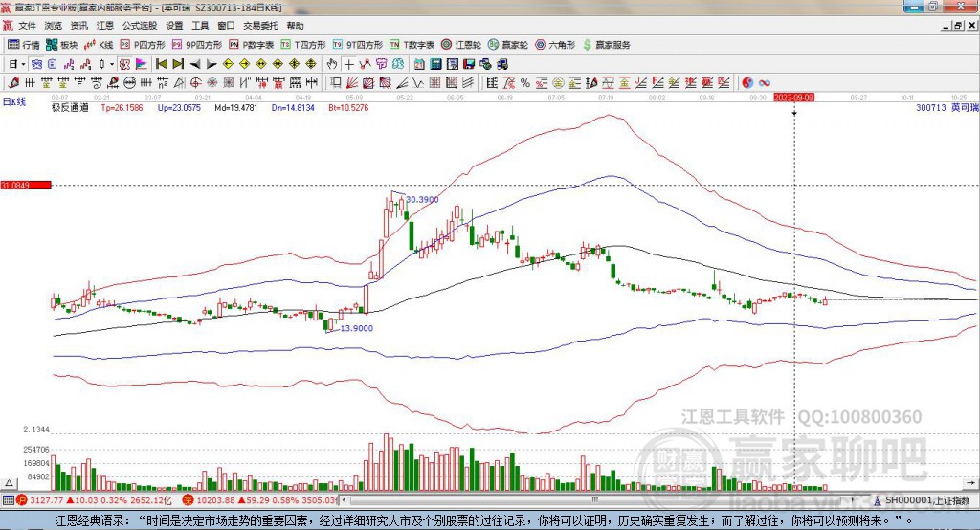Open the 资讯 menu

[x=78, y=26]
